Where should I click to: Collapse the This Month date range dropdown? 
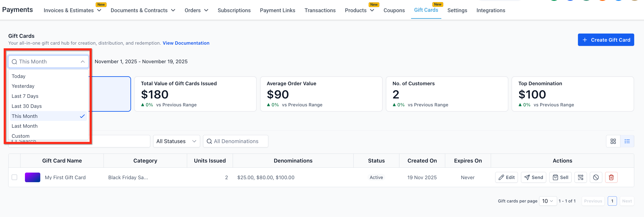[x=82, y=62]
